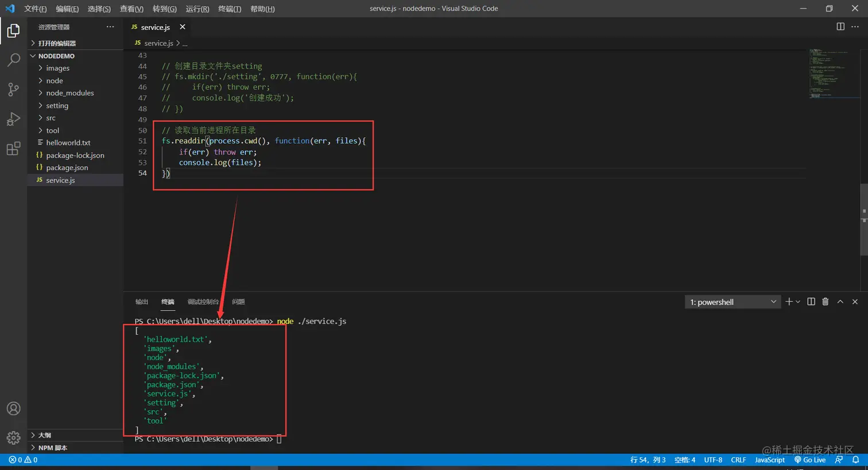Switch to the 输出 panel tab
This screenshot has width=868, height=470.
tap(142, 302)
